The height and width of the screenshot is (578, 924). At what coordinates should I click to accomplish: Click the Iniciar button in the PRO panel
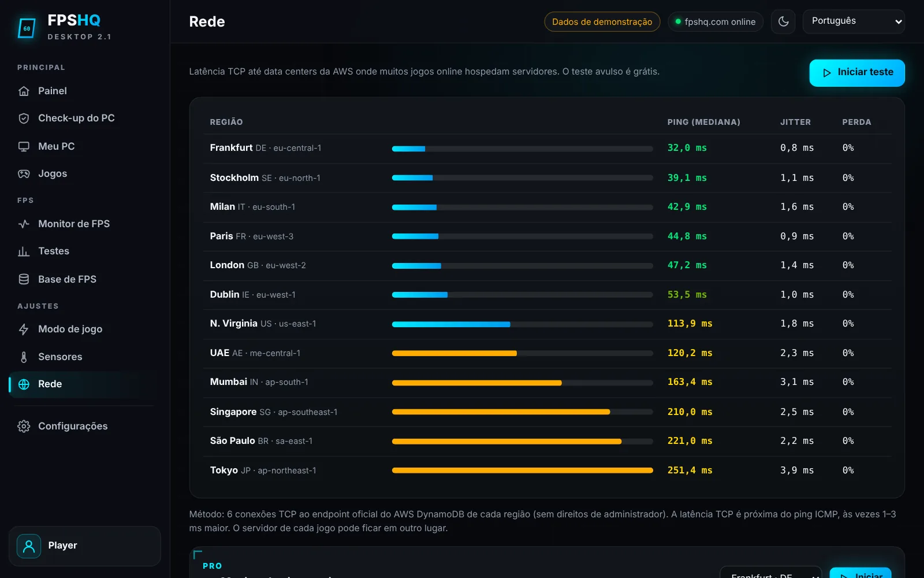860,573
